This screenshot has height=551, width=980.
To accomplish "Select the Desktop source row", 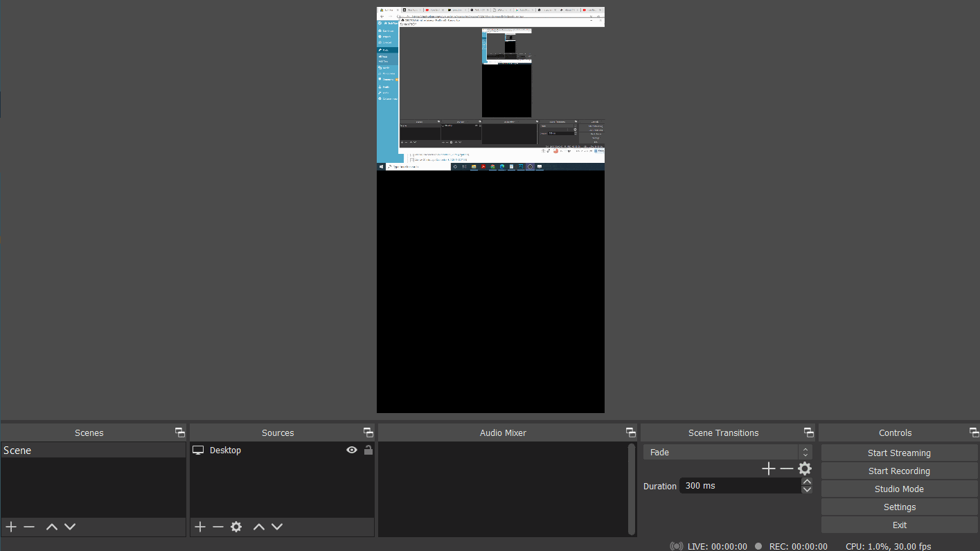I will [282, 451].
